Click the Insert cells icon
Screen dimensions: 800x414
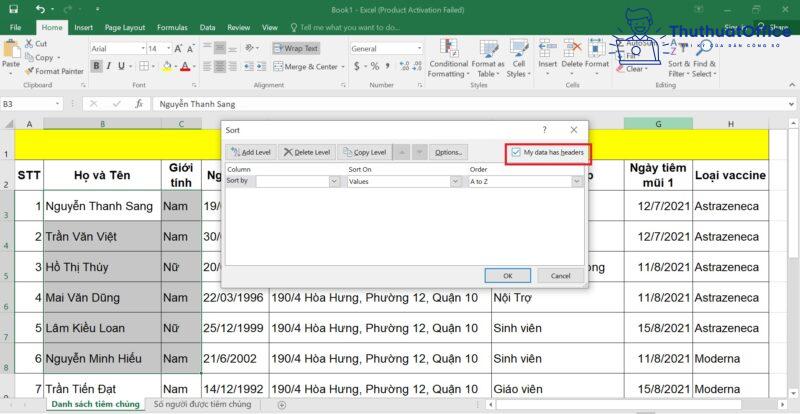pos(547,48)
